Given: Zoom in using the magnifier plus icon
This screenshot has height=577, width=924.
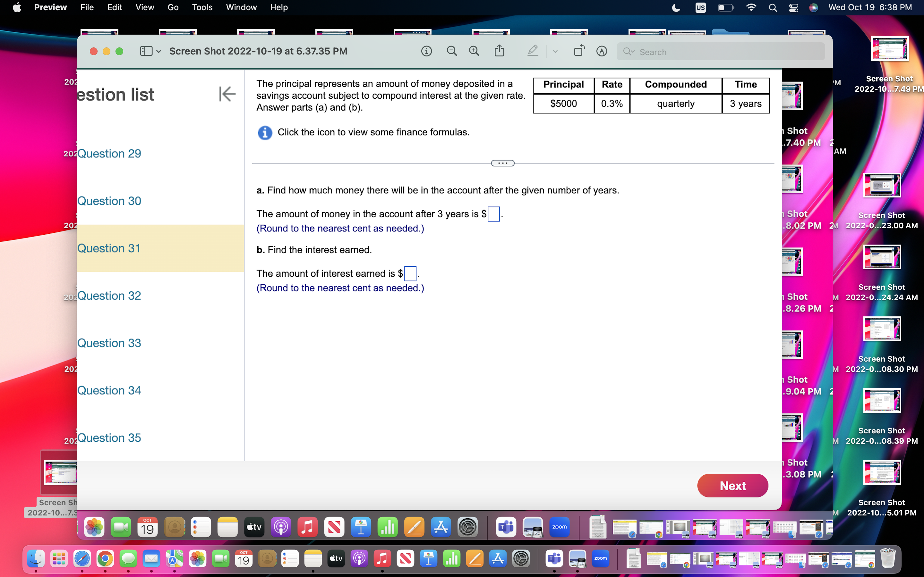Looking at the screenshot, I should (x=474, y=51).
